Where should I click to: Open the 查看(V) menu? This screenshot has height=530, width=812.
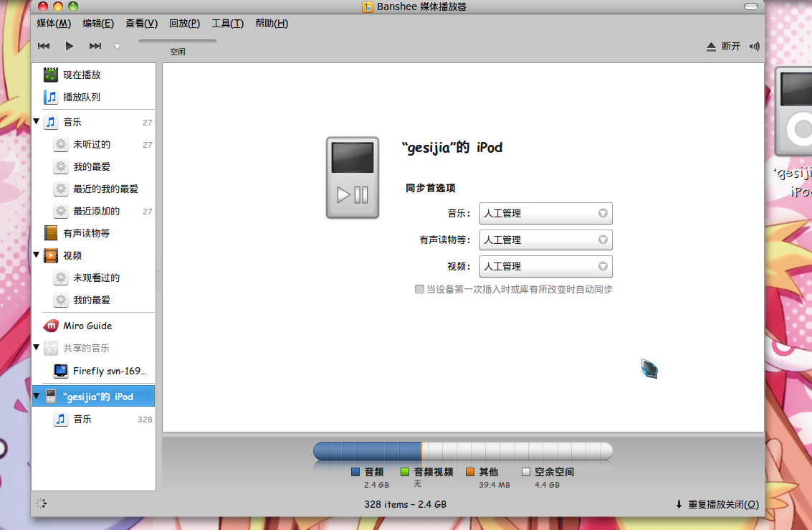141,24
